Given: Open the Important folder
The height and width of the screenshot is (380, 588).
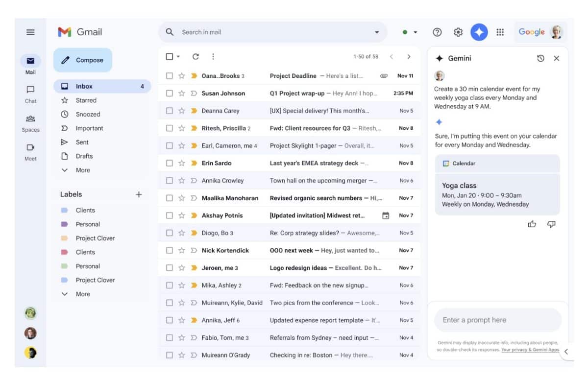Looking at the screenshot, I should (89, 128).
